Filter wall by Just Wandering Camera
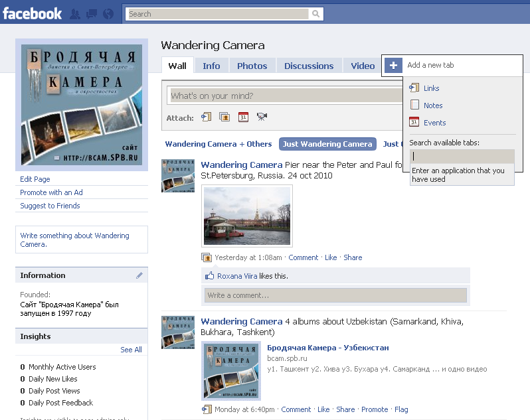530x420 pixels. 327,144
